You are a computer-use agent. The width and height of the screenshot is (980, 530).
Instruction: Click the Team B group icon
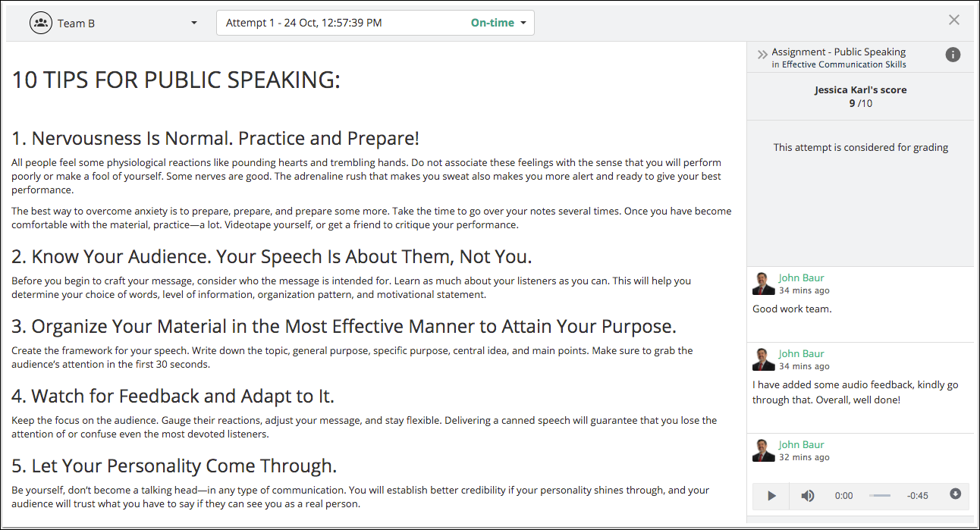coord(41,23)
